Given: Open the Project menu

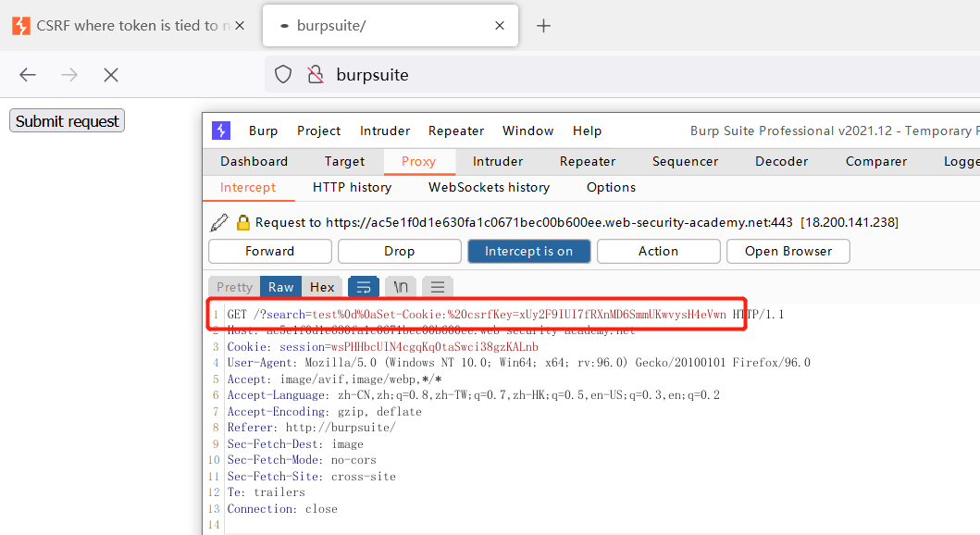Looking at the screenshot, I should (318, 131).
